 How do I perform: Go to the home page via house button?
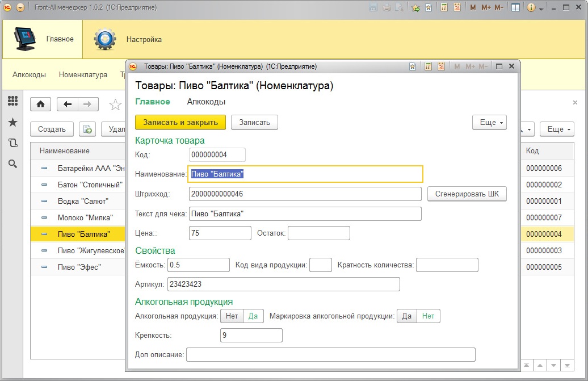(x=40, y=104)
